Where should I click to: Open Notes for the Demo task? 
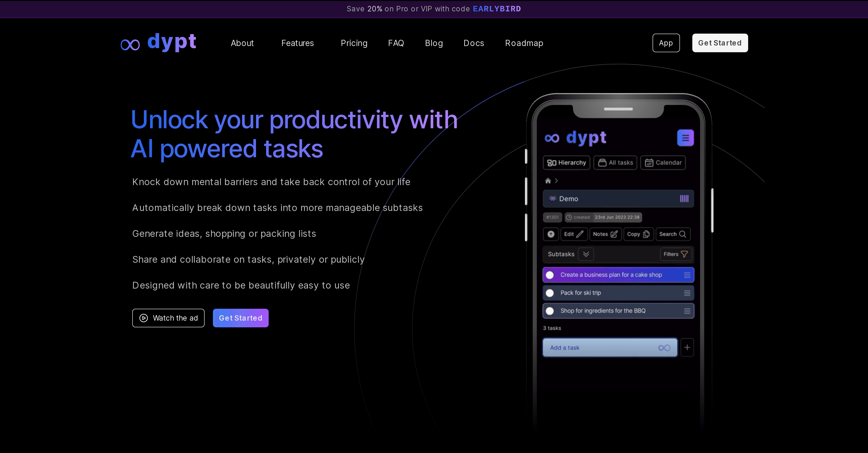(x=605, y=234)
